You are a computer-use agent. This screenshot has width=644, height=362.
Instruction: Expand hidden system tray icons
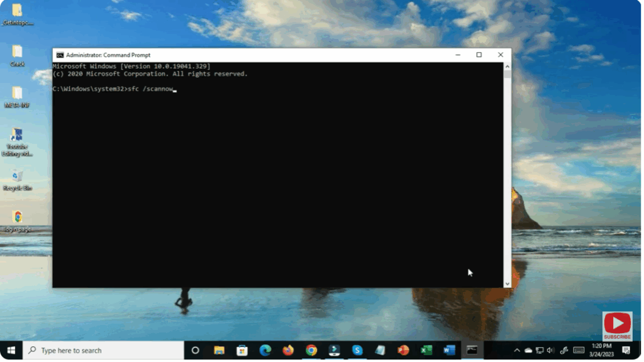pos(517,350)
